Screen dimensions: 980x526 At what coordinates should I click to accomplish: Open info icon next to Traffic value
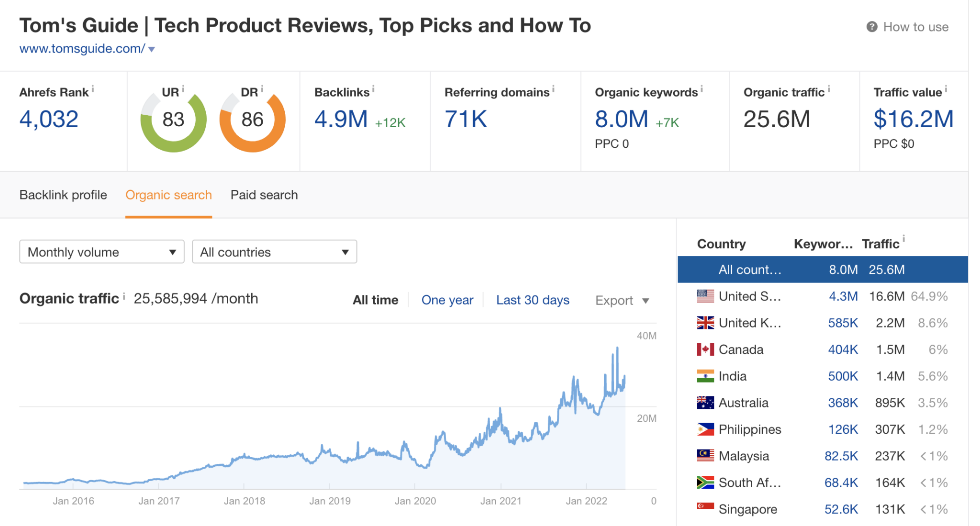pos(946,89)
